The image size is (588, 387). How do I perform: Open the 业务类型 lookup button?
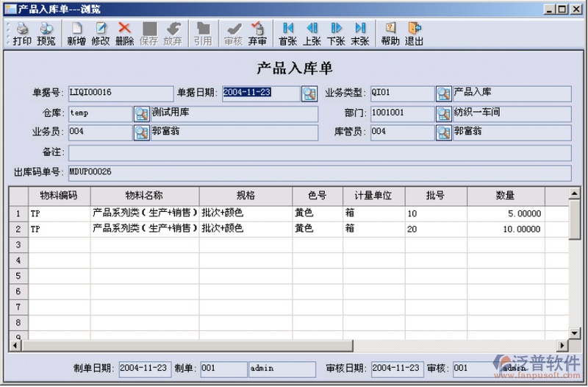443,93
